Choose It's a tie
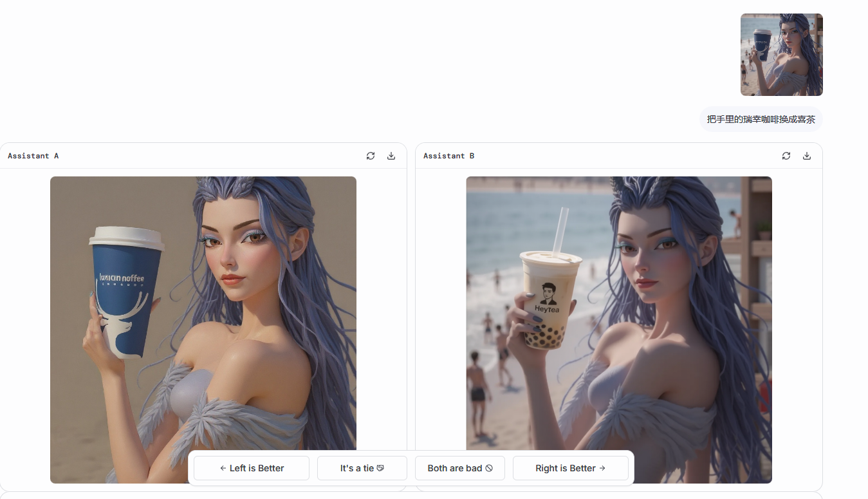Image resolution: width=868 pixels, height=499 pixels. click(362, 468)
